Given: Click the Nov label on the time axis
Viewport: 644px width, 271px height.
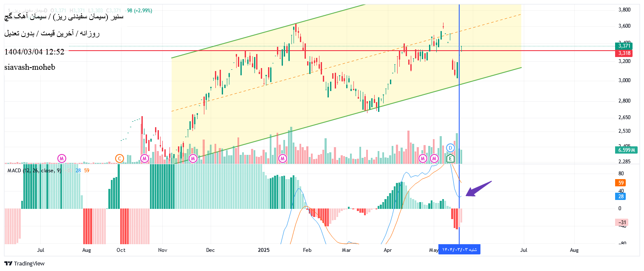Looking at the screenshot, I should 163,250.
